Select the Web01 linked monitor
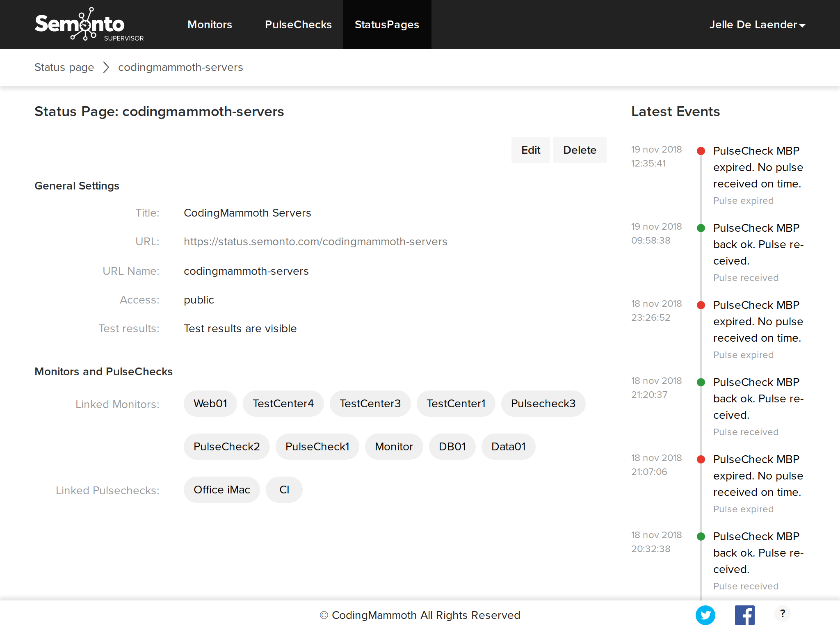Image resolution: width=840 pixels, height=630 pixels. click(x=210, y=404)
